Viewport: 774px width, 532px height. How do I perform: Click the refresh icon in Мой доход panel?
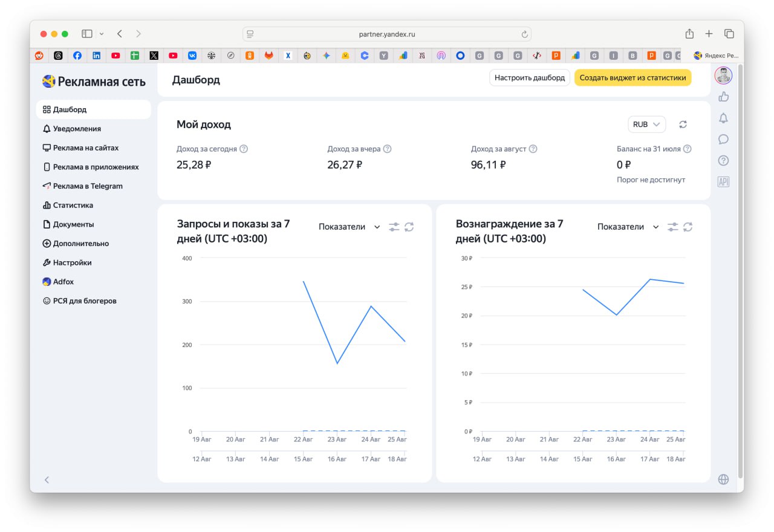[683, 125]
